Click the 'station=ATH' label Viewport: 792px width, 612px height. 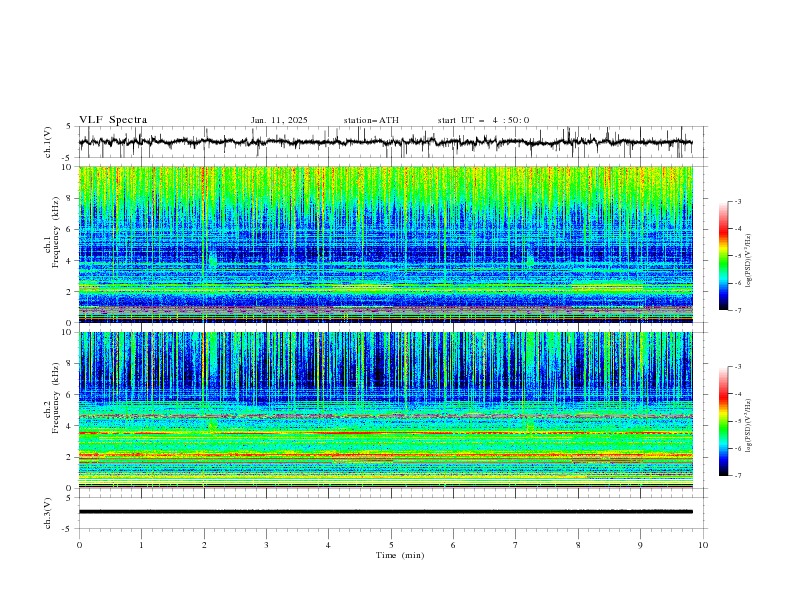371,120
